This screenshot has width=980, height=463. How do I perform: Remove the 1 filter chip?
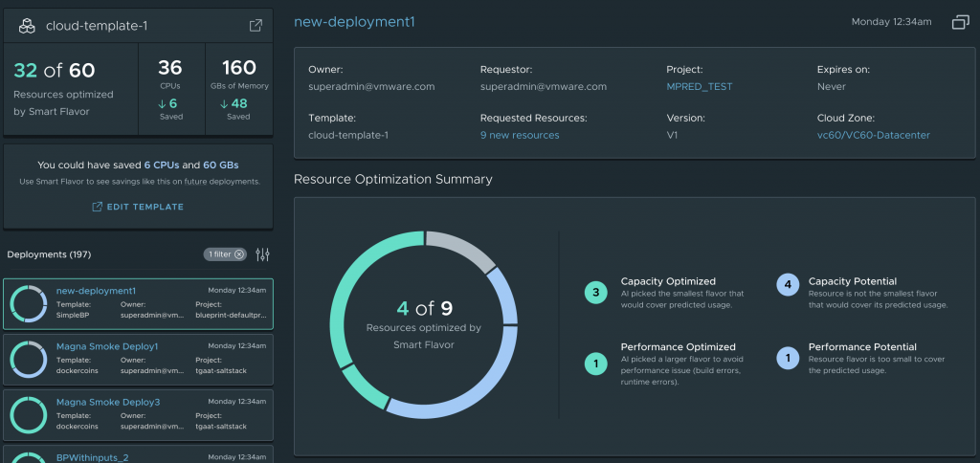click(x=240, y=254)
